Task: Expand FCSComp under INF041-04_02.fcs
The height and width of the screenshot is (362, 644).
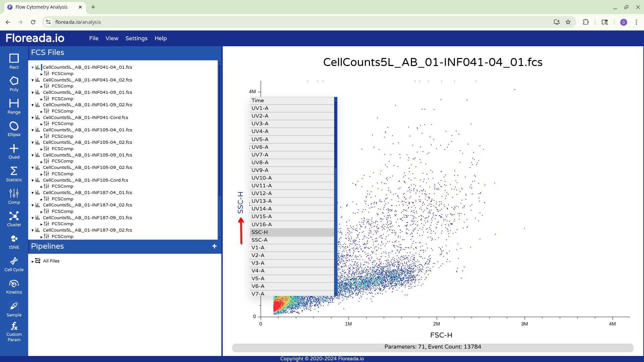Action: (x=41, y=86)
